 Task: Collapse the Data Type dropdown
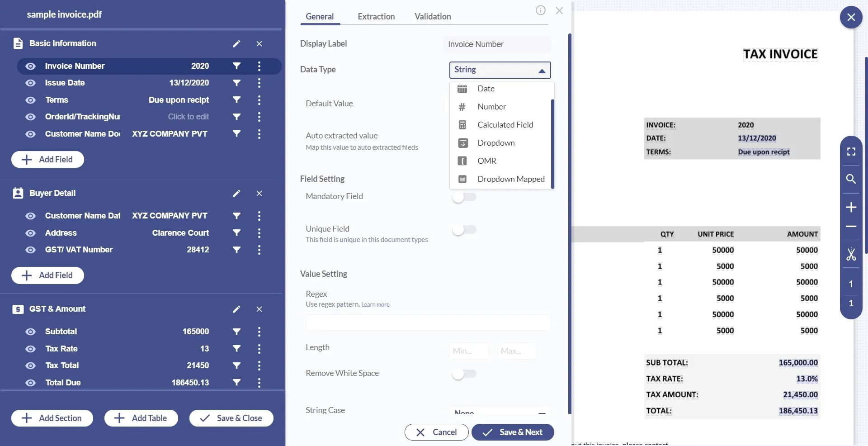pyautogui.click(x=541, y=71)
